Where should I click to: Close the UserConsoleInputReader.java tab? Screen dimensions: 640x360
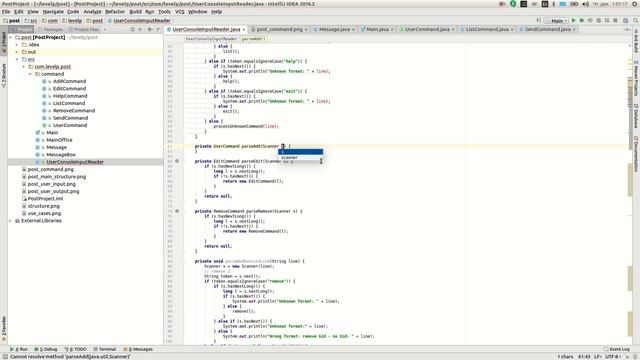click(x=244, y=29)
